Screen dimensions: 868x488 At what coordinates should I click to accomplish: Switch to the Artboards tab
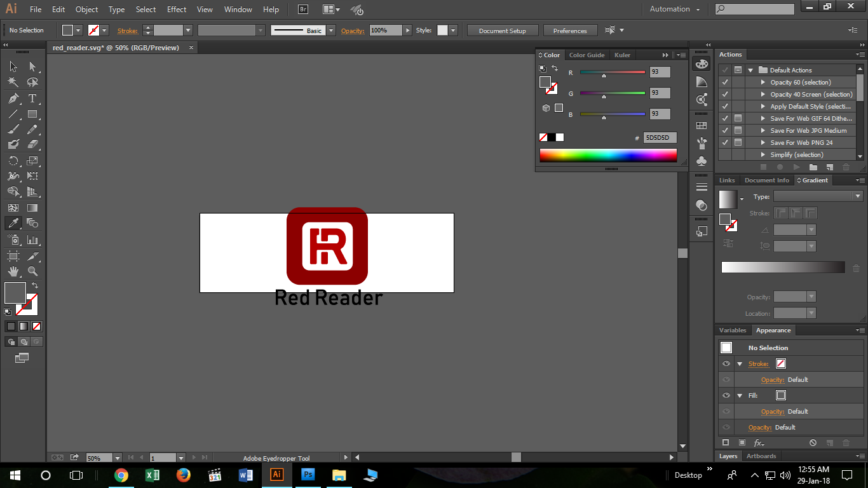761,456
